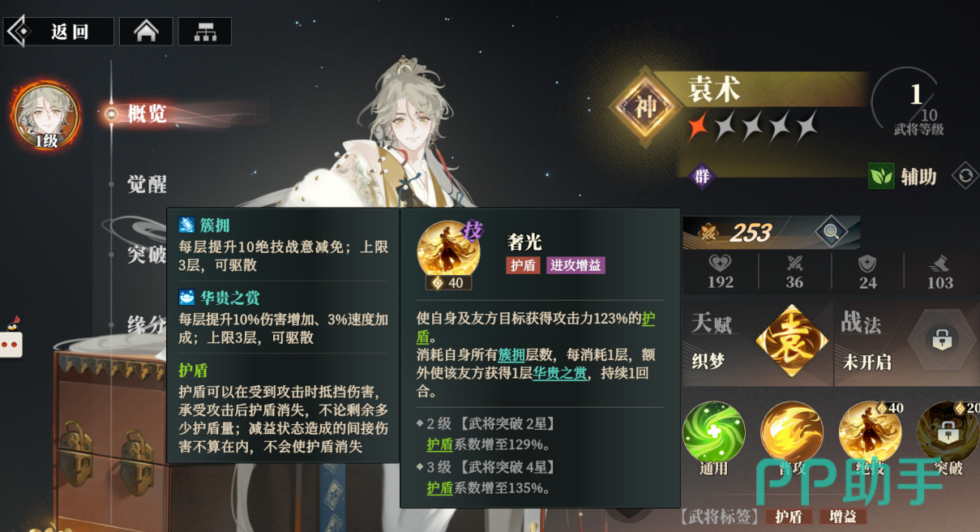
Task: Select the 绝技 skill icon
Action: pyautogui.click(x=870, y=433)
